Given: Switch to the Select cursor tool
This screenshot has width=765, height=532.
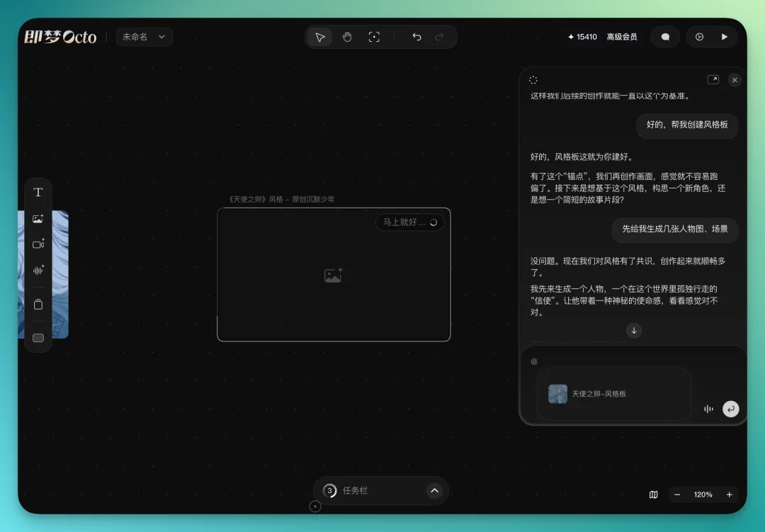Looking at the screenshot, I should pyautogui.click(x=319, y=36).
